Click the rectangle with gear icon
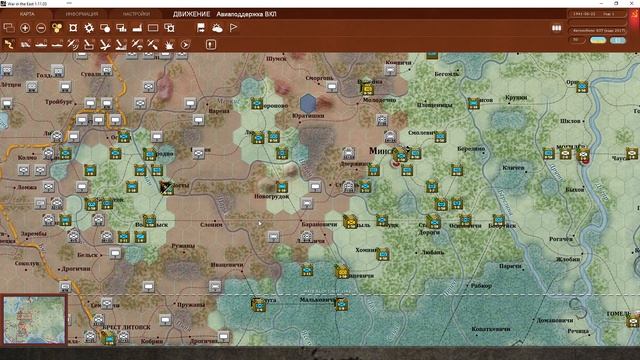 (x=169, y=28)
